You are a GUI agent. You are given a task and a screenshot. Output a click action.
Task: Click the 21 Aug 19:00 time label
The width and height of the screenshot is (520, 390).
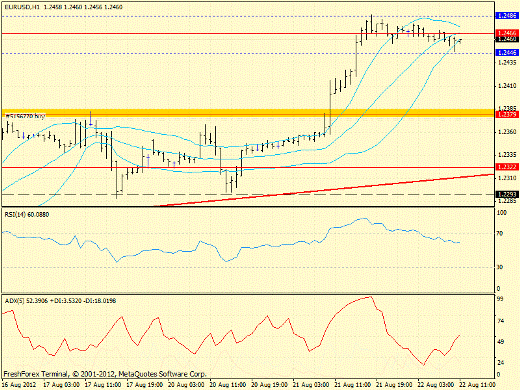click(395, 385)
